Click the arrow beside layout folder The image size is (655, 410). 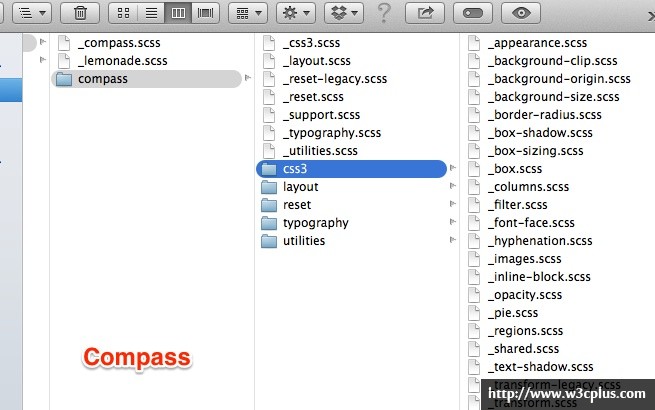tap(453, 186)
